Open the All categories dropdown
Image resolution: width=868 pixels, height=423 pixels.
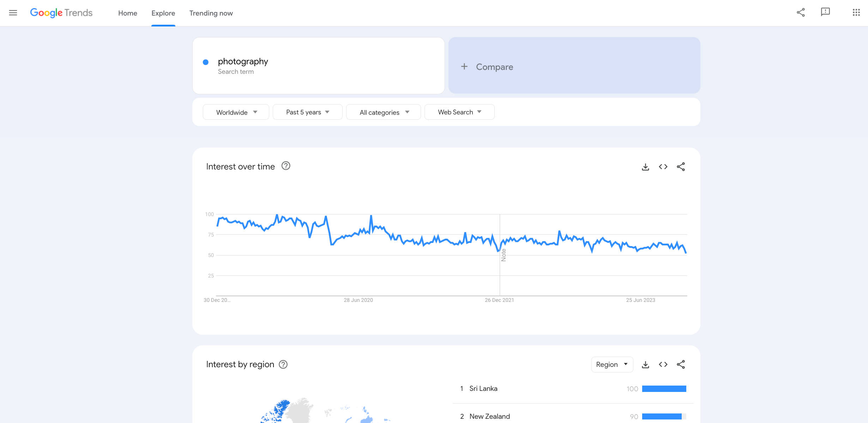[x=384, y=112]
